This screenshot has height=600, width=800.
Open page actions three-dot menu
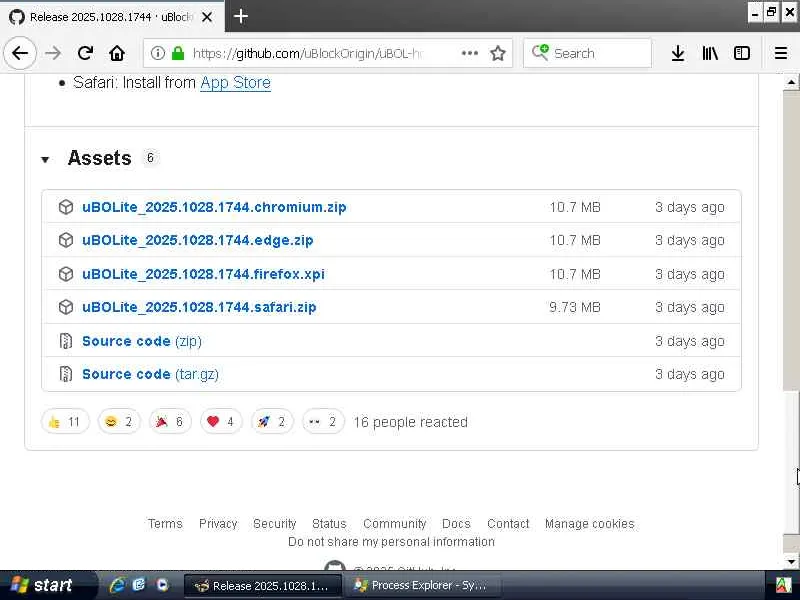click(x=469, y=53)
